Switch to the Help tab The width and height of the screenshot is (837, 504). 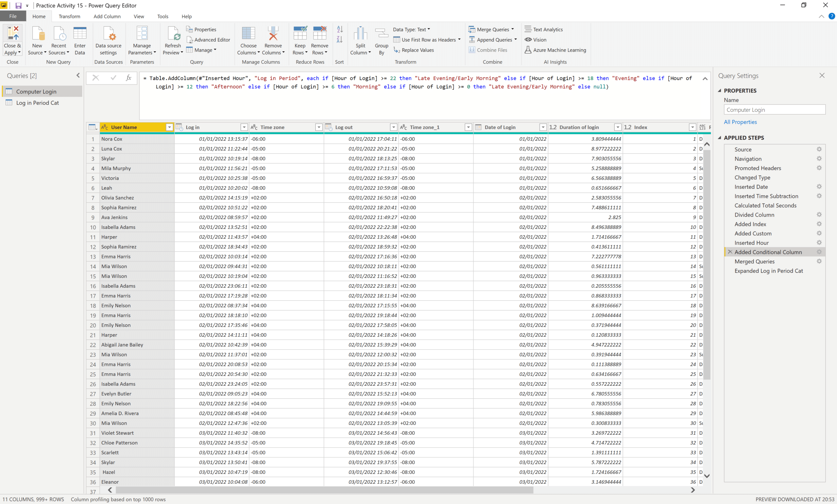186,16
